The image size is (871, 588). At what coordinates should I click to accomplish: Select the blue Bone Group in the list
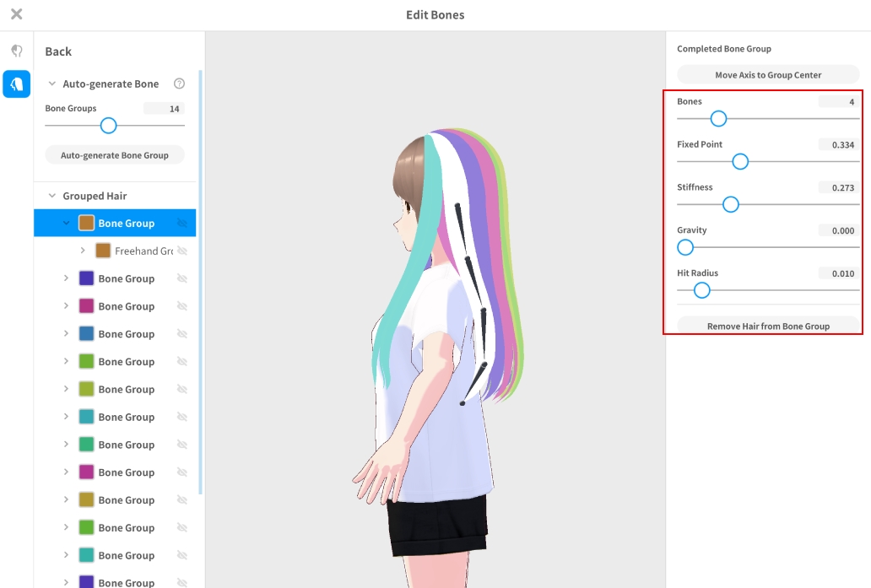click(x=126, y=334)
